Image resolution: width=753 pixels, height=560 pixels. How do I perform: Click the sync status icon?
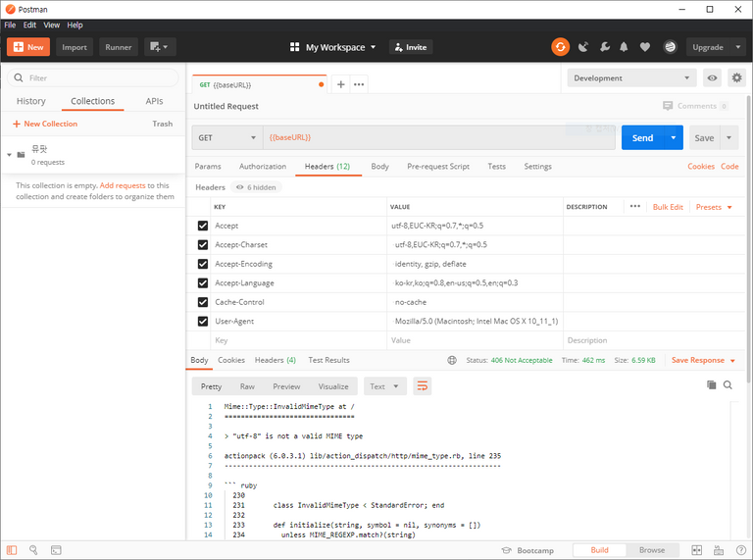(x=560, y=47)
